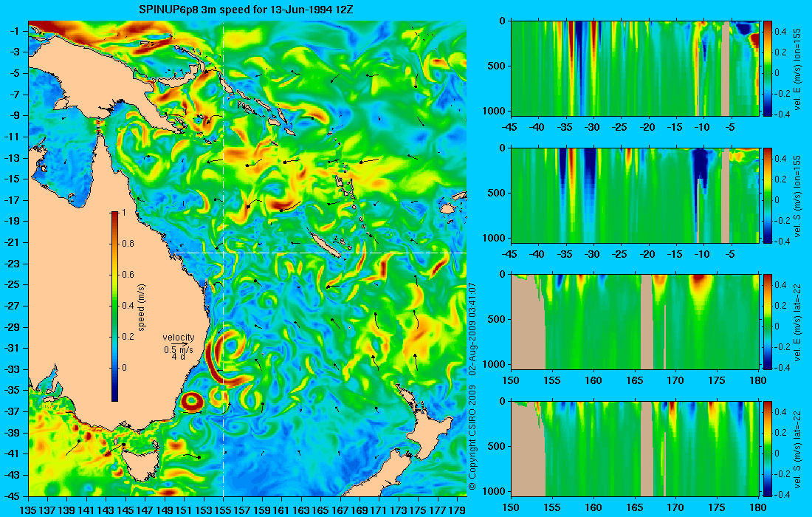812x517 pixels.
Task: Click the "speed (m/s)" colorbar label
Action: click(142, 307)
